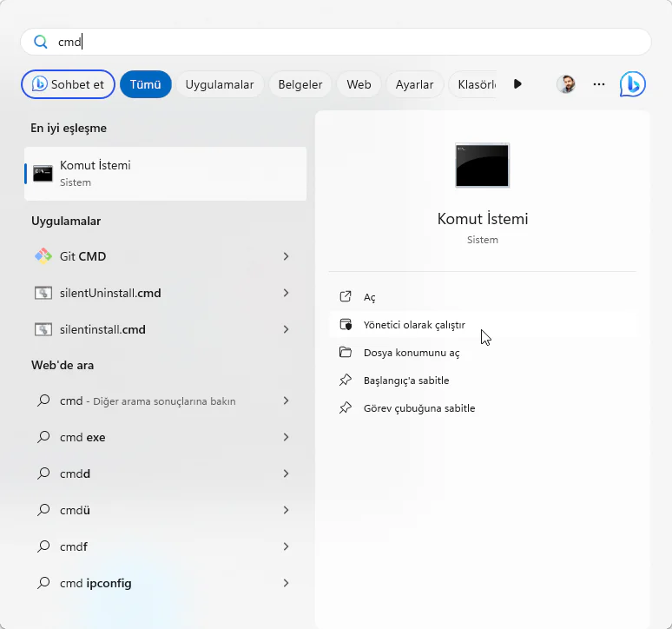Select web suggestion 'cmd exe'
The image size is (672, 629).
(166, 437)
